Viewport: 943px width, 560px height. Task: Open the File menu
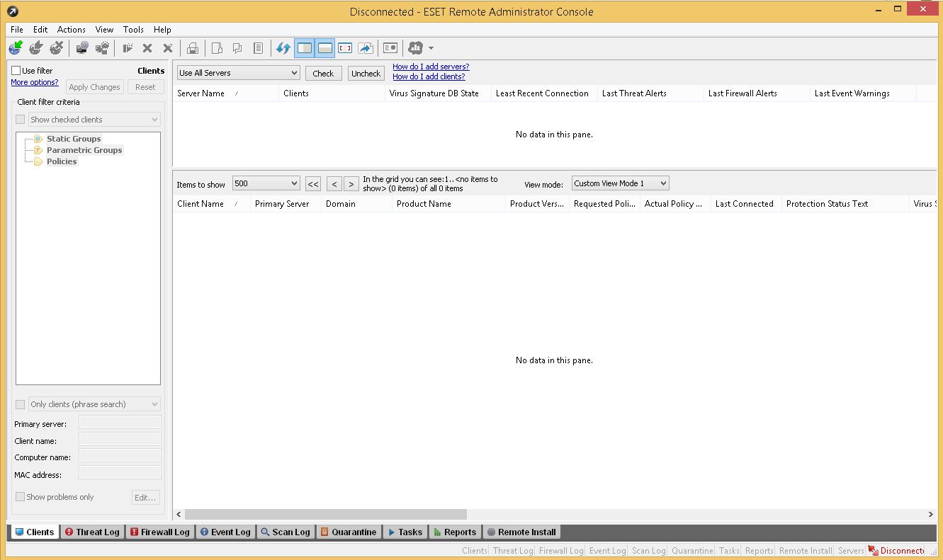click(17, 30)
